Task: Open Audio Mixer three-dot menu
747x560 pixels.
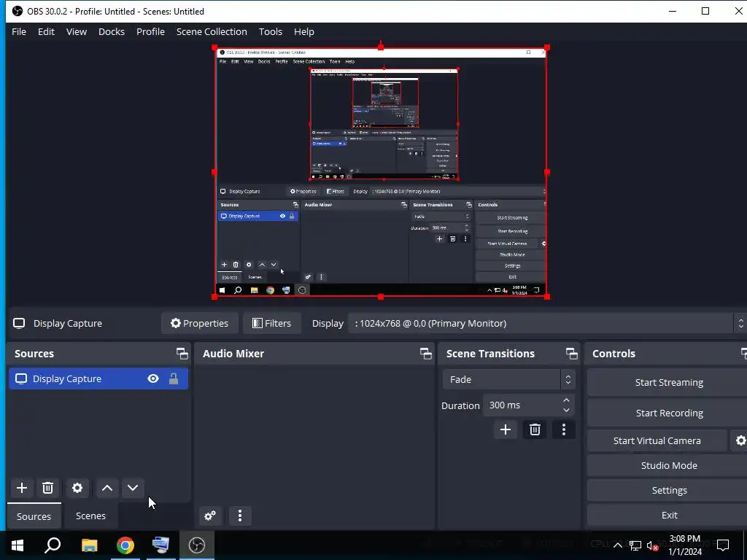Action: [240, 516]
